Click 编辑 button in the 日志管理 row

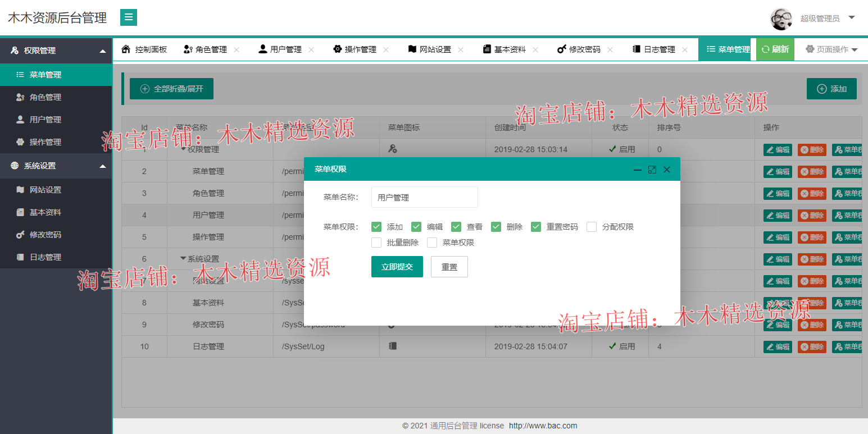(778, 346)
